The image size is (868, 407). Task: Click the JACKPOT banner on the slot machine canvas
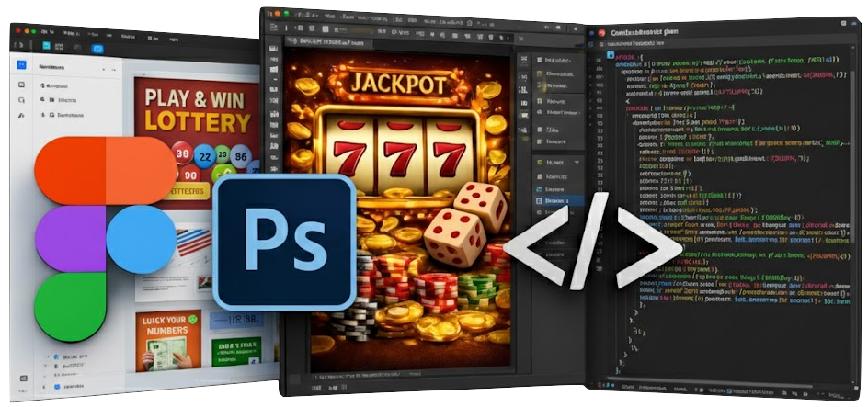click(398, 84)
